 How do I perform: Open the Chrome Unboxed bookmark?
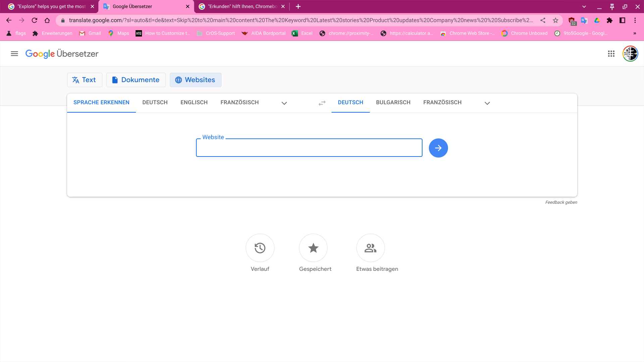525,33
